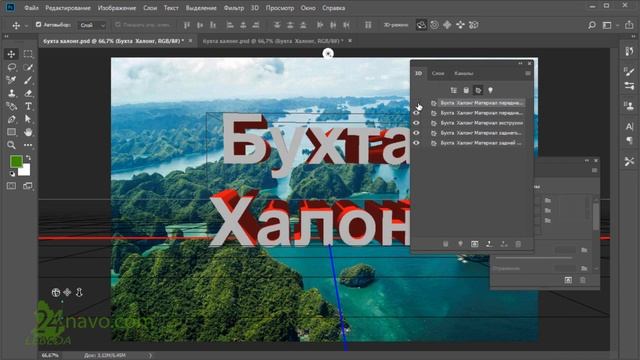Image resolution: width=640 pixels, height=360 pixels.
Task: Select the 3D slide mode icon
Action: 460,25
